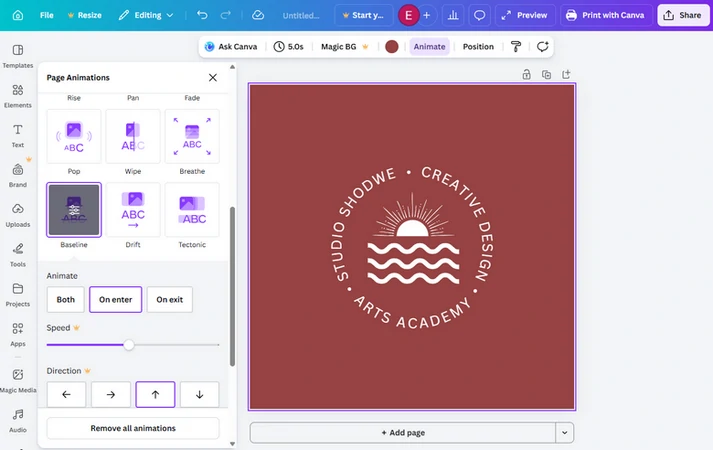Click Remove all animations
The height and width of the screenshot is (450, 713).
(x=133, y=428)
